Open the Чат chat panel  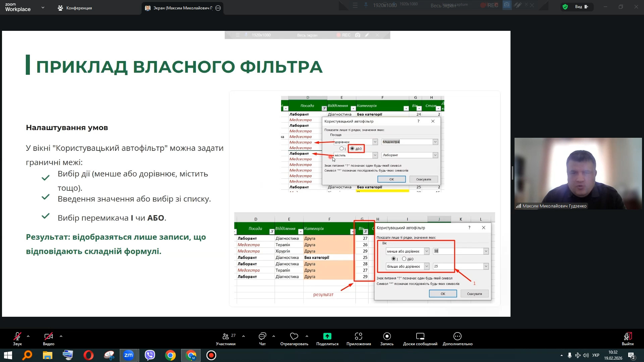click(x=262, y=337)
